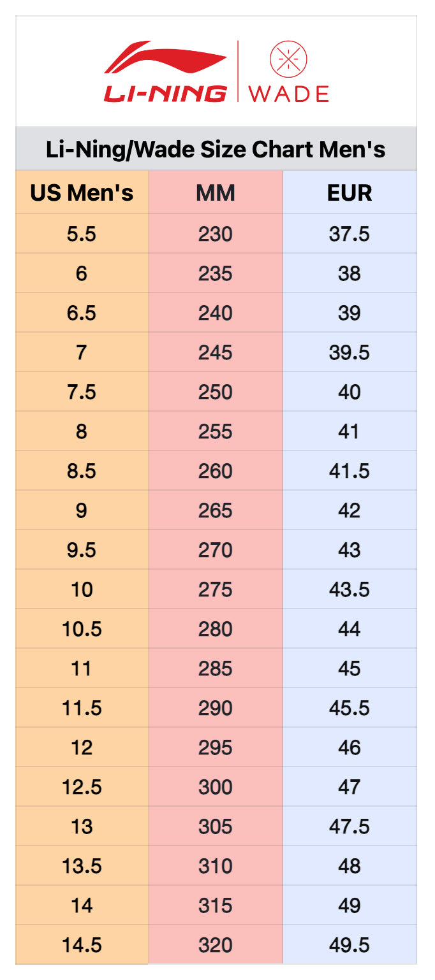Select US Men's size 10 cell
Viewport: 435px width, 980px height.
pyautogui.click(x=82, y=589)
